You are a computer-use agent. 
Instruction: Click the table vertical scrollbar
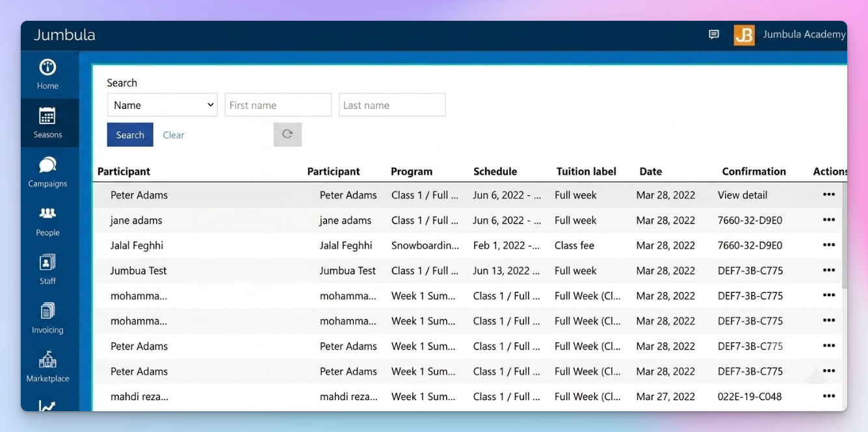(x=845, y=236)
